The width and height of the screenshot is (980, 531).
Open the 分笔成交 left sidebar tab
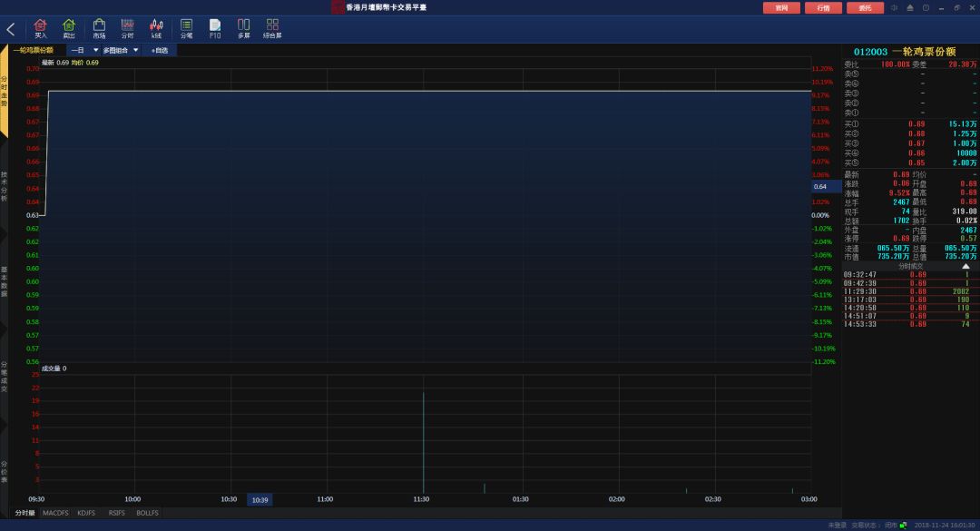[x=4, y=377]
